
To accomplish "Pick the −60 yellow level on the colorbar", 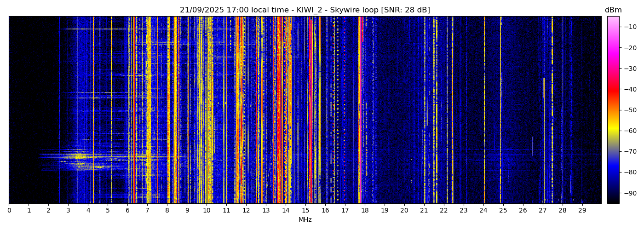I will pos(613,131).
